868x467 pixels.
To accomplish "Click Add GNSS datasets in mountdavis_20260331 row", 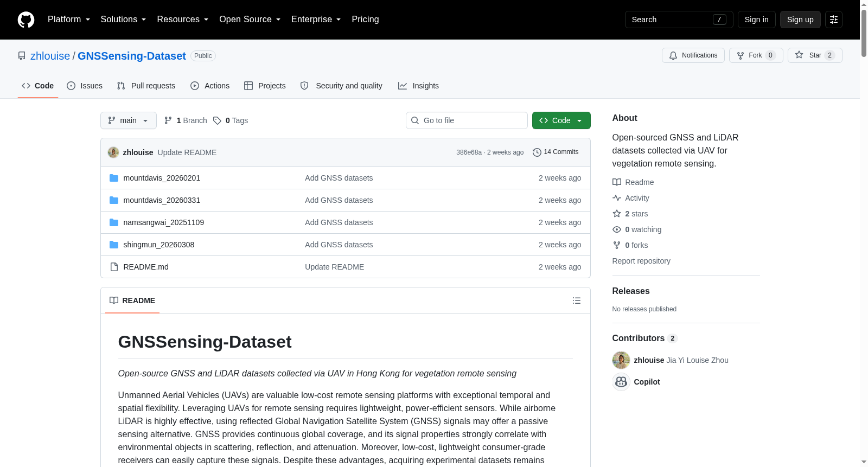I will (x=339, y=200).
